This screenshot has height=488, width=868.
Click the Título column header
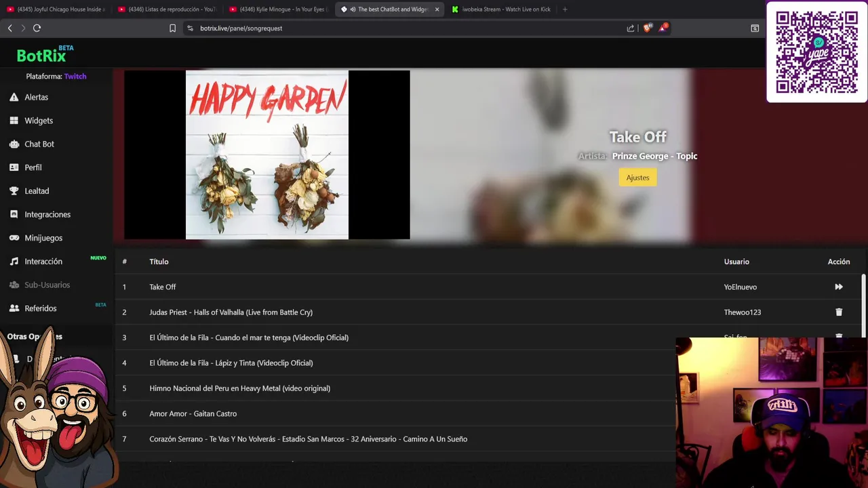(159, 262)
